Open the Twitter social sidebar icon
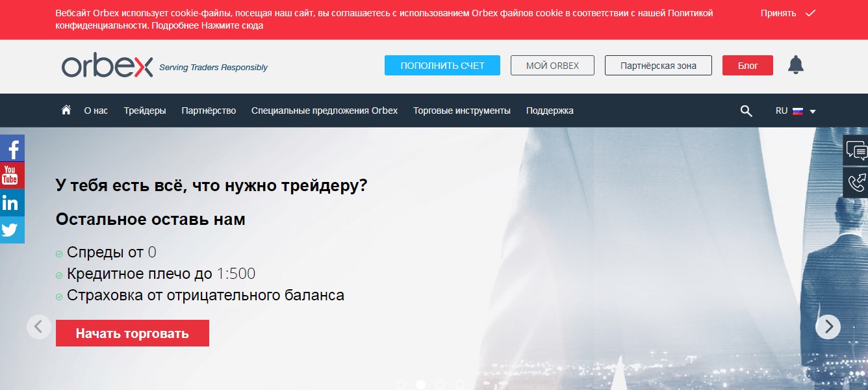This screenshot has height=390, width=868. click(10, 230)
